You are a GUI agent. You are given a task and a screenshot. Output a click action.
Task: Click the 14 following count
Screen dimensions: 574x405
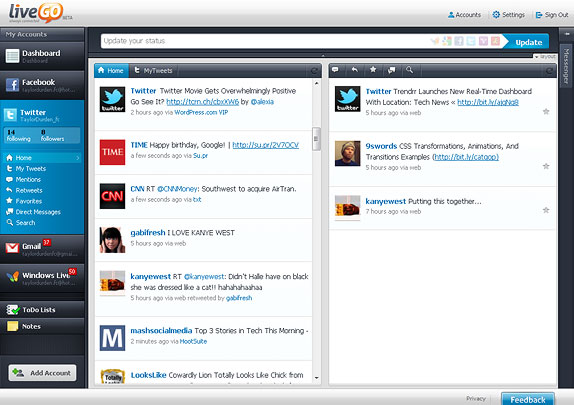[x=18, y=135]
